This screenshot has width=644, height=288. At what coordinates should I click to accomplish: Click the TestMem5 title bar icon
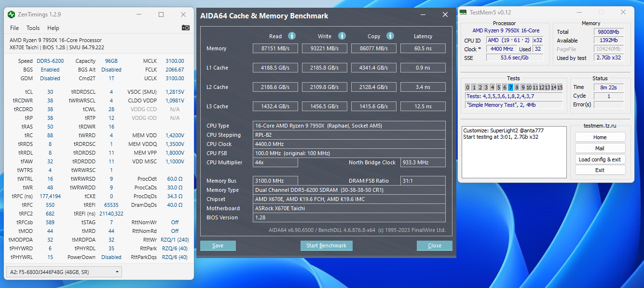[x=463, y=13]
